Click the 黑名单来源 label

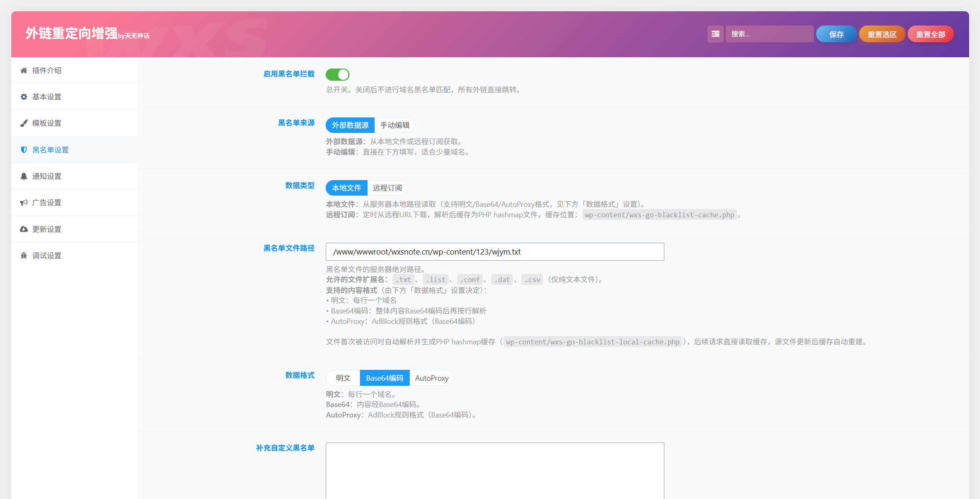click(296, 123)
